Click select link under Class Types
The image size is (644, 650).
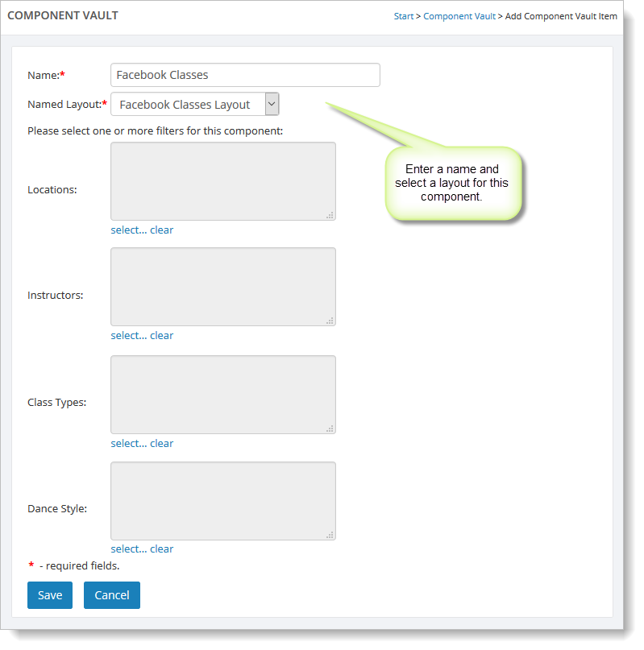(129, 444)
